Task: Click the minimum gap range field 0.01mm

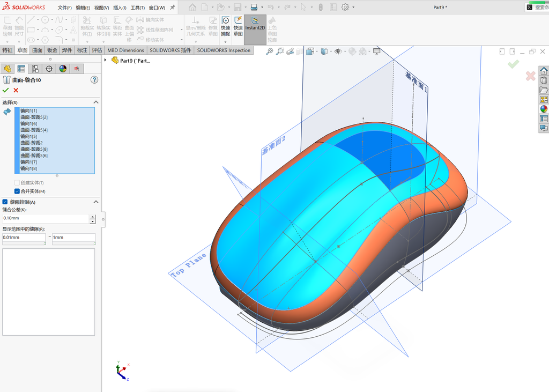Action: (x=24, y=238)
